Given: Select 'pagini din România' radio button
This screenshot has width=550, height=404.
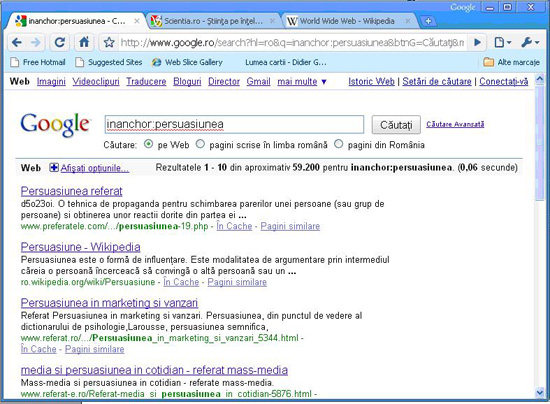Looking at the screenshot, I should (338, 144).
